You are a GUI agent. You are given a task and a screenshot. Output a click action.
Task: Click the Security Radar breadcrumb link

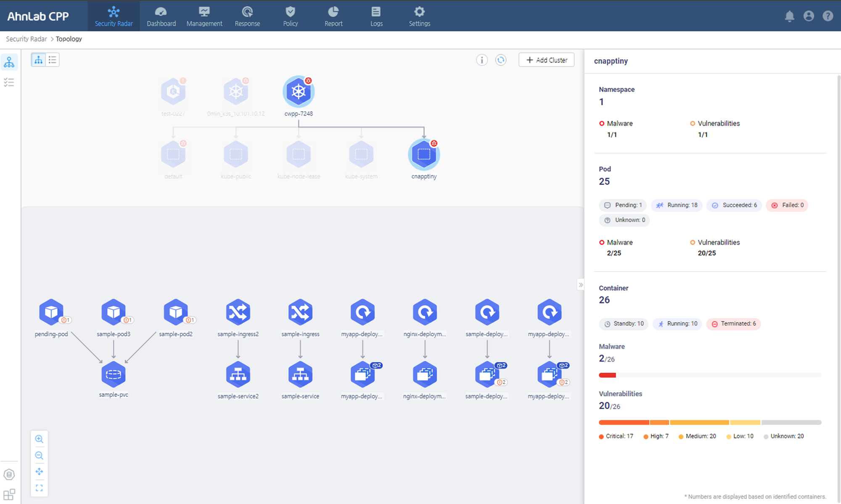click(26, 39)
